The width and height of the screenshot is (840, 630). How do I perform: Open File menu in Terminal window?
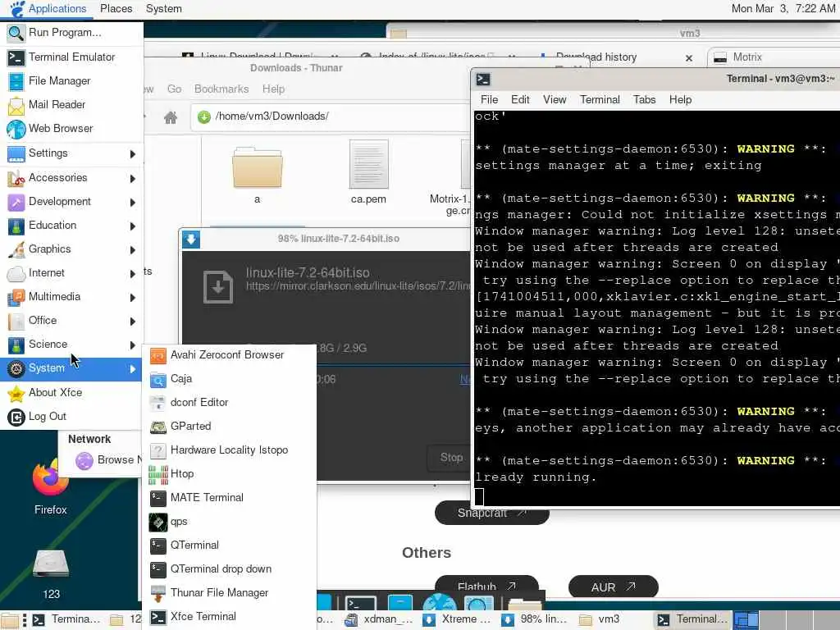tap(489, 99)
